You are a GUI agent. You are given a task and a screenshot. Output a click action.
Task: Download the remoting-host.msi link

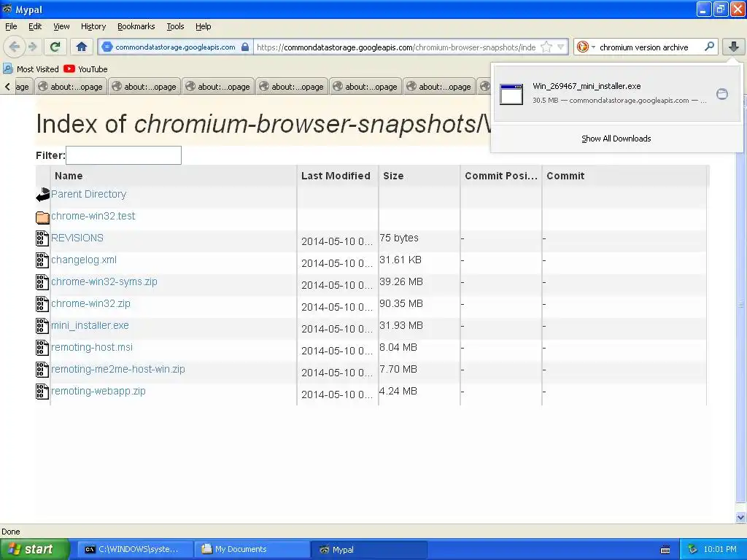click(92, 347)
